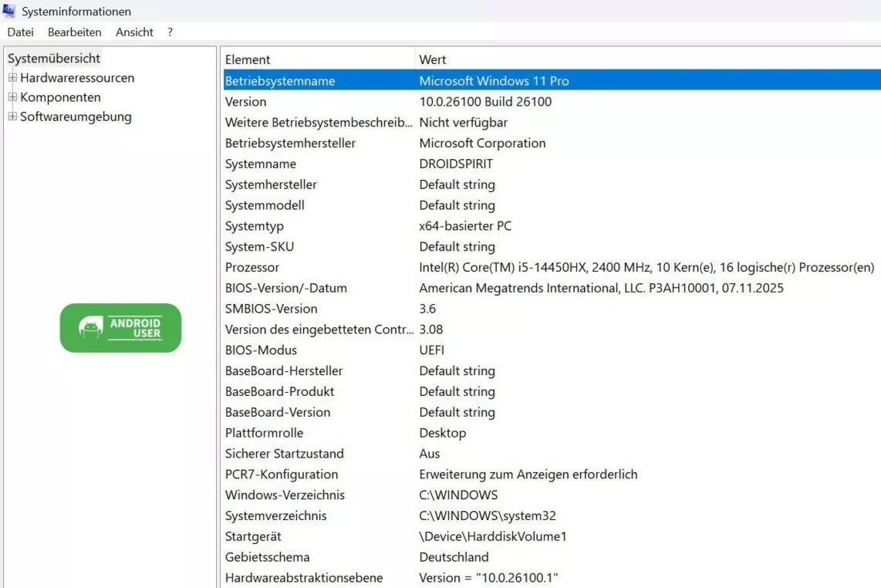Screen dimensions: 881x588
Task: Select the Betriebsystemname row
Action: coord(552,81)
